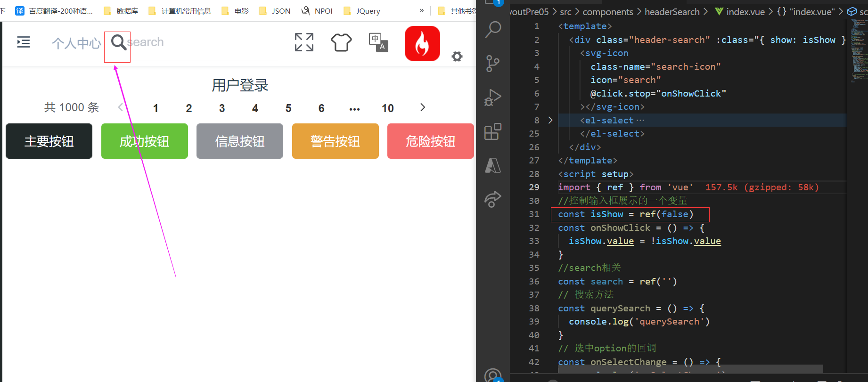Screen dimensions: 868x382
Task: Go to pagination page 10
Action: click(x=388, y=108)
